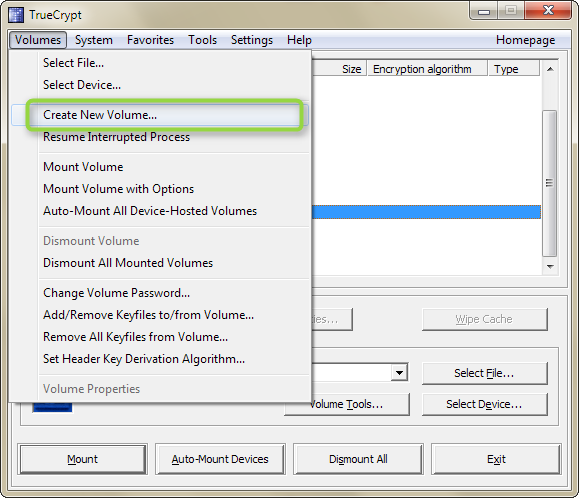Click the Select File... button
The height and width of the screenshot is (498, 579).
(484, 373)
